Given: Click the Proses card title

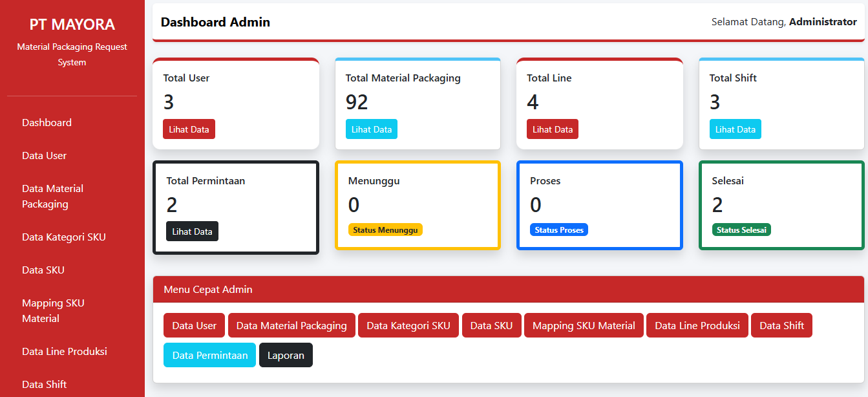Looking at the screenshot, I should click(545, 181).
